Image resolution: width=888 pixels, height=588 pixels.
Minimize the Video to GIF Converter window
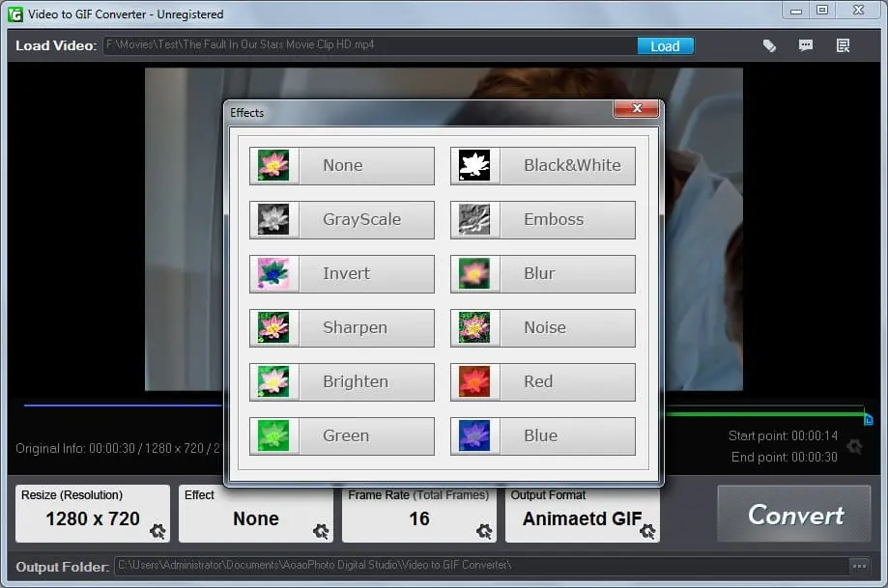coord(795,11)
